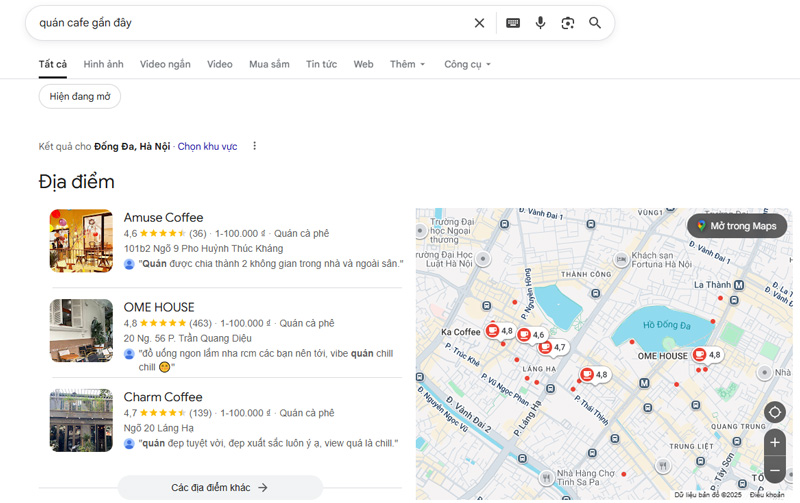The width and height of the screenshot is (800, 503).
Task: Click the Khách sạn Fortuna Hà Nội hotel icon
Action: click(x=621, y=260)
